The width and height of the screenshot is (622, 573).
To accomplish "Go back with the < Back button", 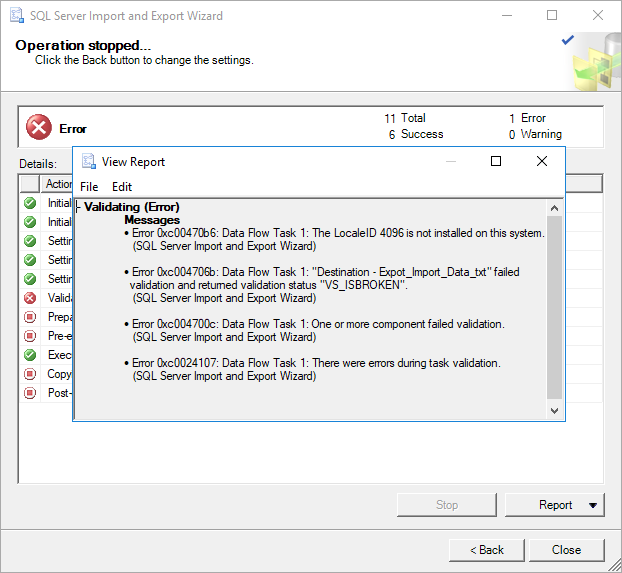I will coord(487,550).
